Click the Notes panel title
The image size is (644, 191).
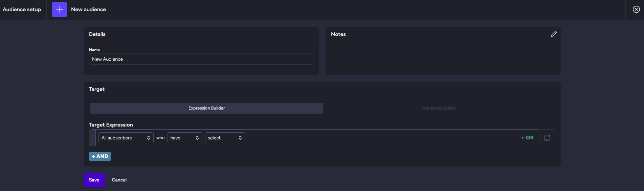(x=338, y=34)
